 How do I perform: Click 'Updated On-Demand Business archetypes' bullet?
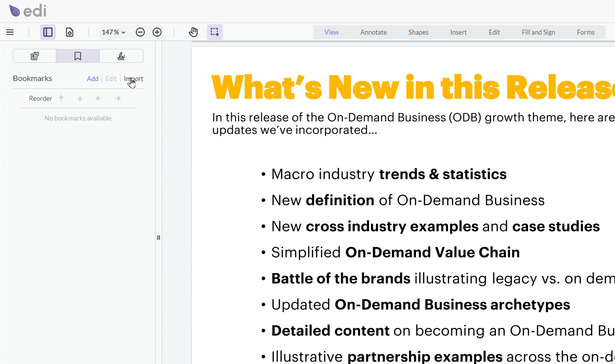tap(420, 305)
